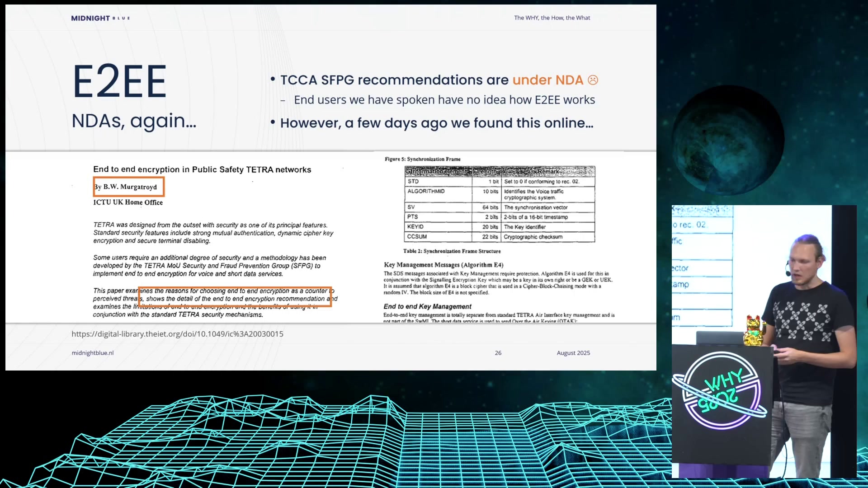
Task: Click 'The synchronisation vector' cell
Action: pyautogui.click(x=548, y=207)
